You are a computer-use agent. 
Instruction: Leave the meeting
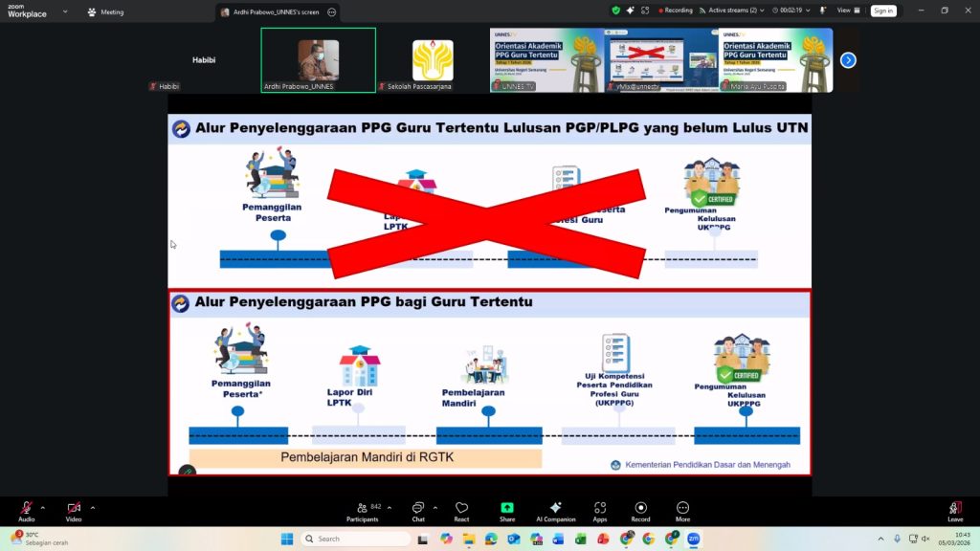tap(954, 508)
